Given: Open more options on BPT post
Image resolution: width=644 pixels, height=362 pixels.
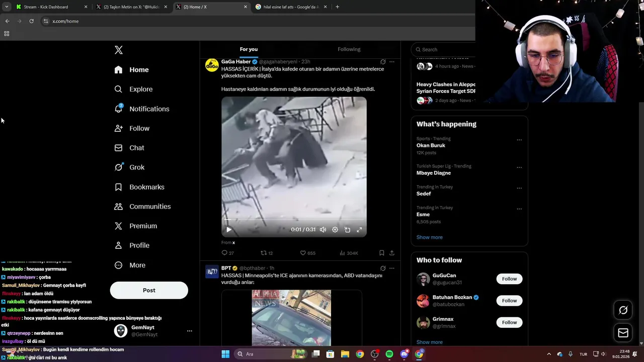Looking at the screenshot, I should coord(392,268).
